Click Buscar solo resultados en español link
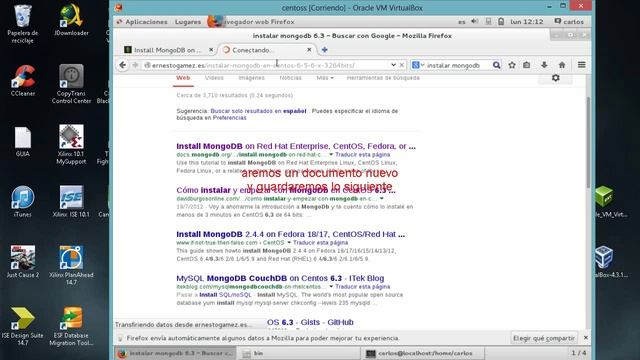 [258, 111]
